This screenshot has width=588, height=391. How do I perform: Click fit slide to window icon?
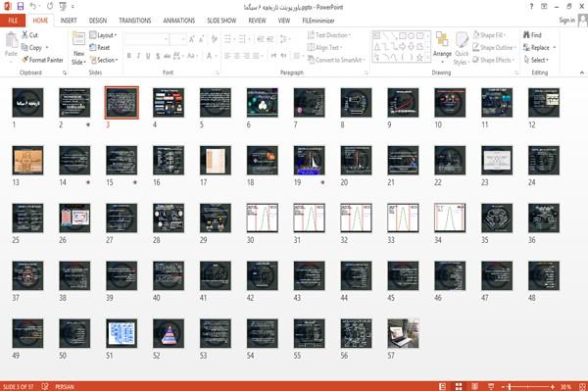tap(583, 386)
